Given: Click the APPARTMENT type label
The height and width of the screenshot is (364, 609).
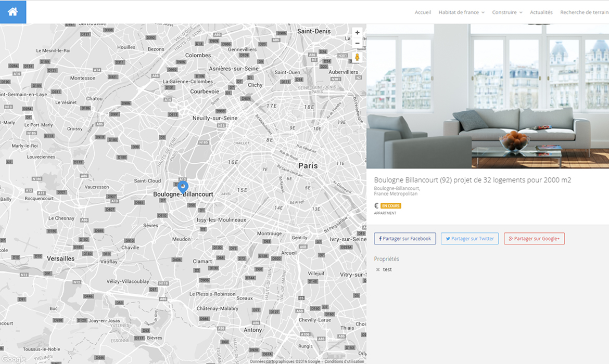Looking at the screenshot, I should (x=385, y=213).
